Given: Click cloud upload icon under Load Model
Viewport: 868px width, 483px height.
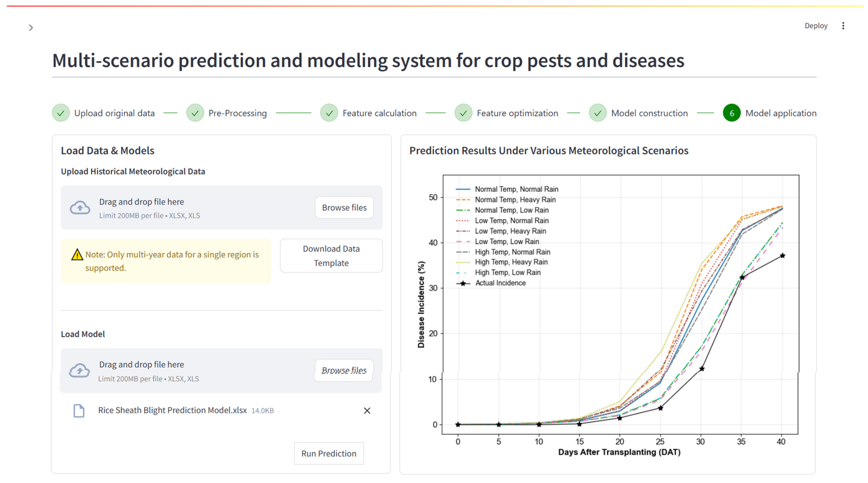Looking at the screenshot, I should 79,371.
